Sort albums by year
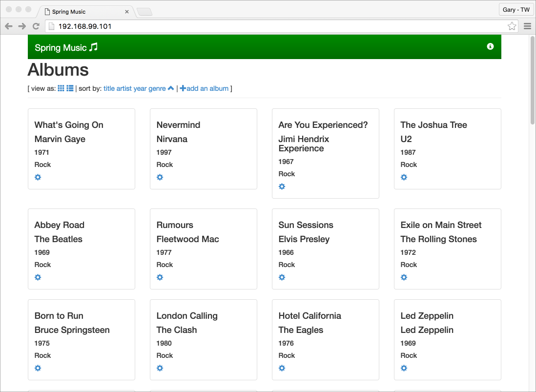 tap(140, 89)
